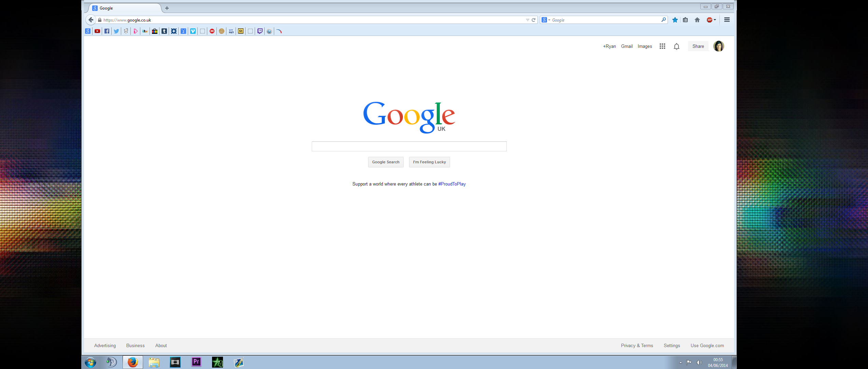Follow the #ProudToPlay link
The width and height of the screenshot is (868, 369).
pos(452,184)
